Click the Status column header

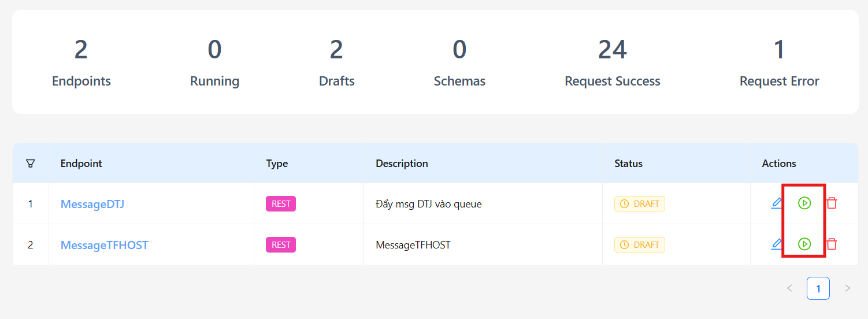[629, 164]
